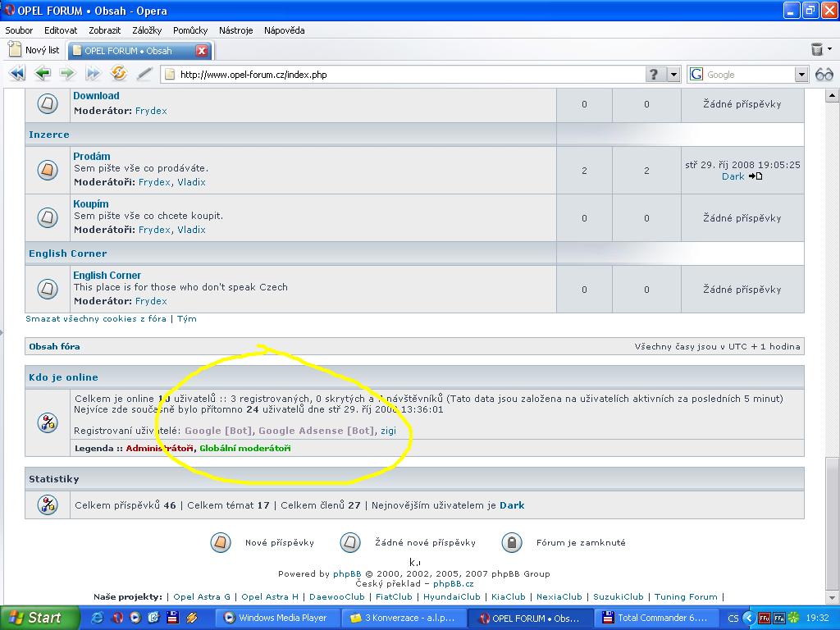
Task: Click the Wand pencil icon in toolbar
Action: (x=144, y=74)
